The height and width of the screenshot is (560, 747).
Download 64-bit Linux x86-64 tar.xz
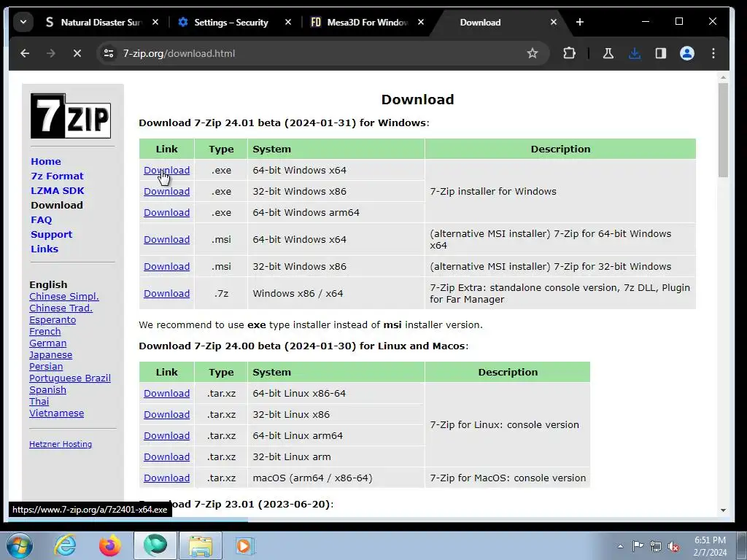(167, 393)
